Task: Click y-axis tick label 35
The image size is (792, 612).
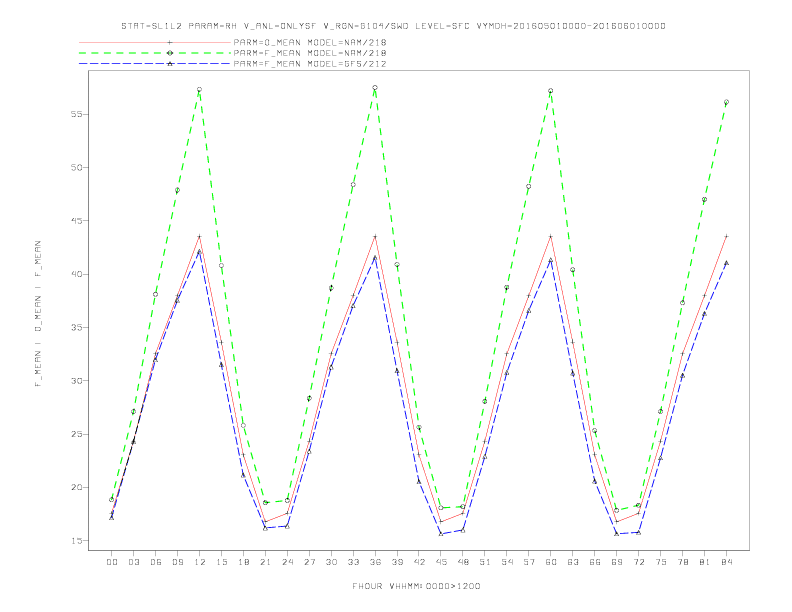Action: pos(76,327)
